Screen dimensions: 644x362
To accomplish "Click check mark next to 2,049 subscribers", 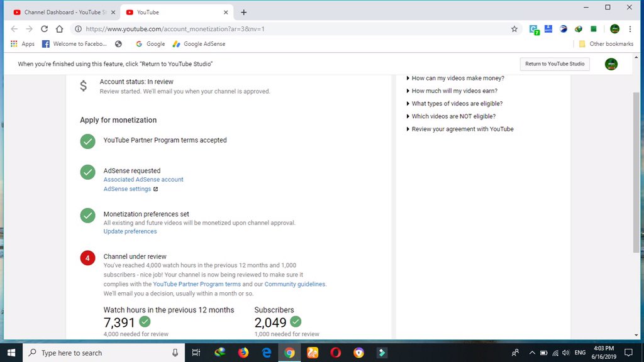I will pyautogui.click(x=296, y=322).
